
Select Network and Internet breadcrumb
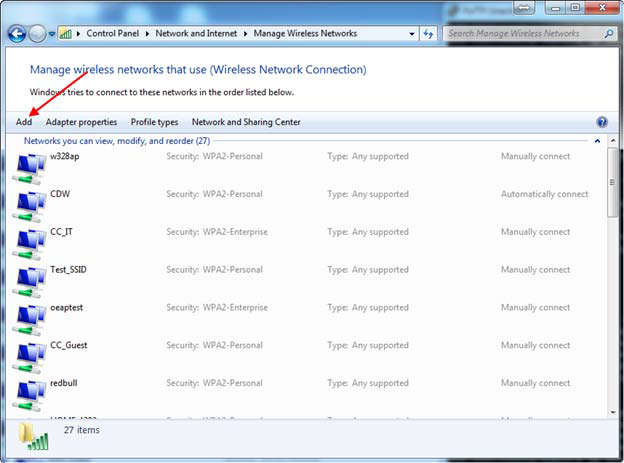pos(196,33)
